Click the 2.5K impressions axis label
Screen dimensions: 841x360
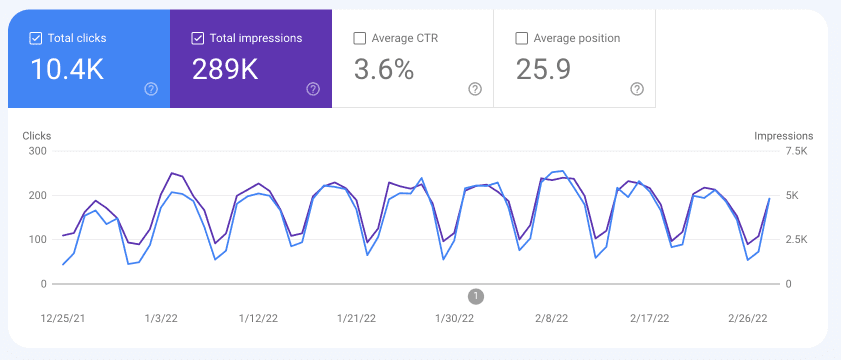pyautogui.click(x=796, y=240)
